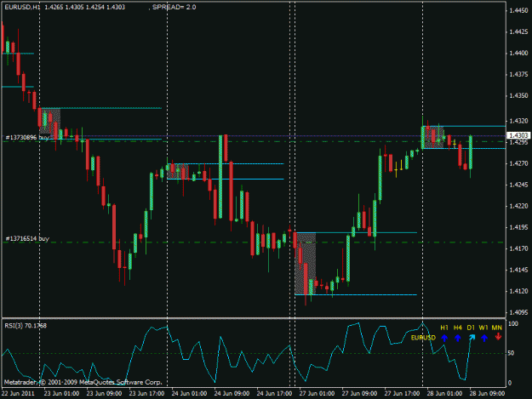Click the H1 blue up arrow indicator
Image resolution: width=532 pixels, height=399 pixels.
coord(444,338)
